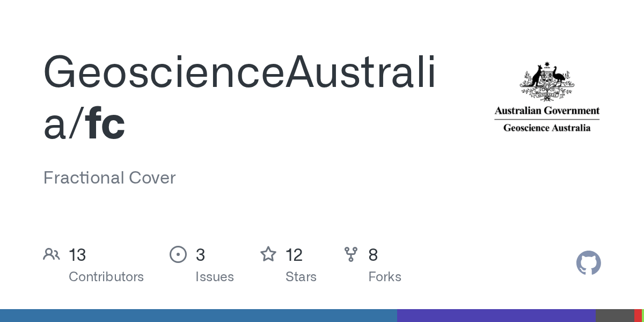This screenshot has width=644, height=322.
Task: Open the bold 'fc' repository name
Action: click(106, 125)
